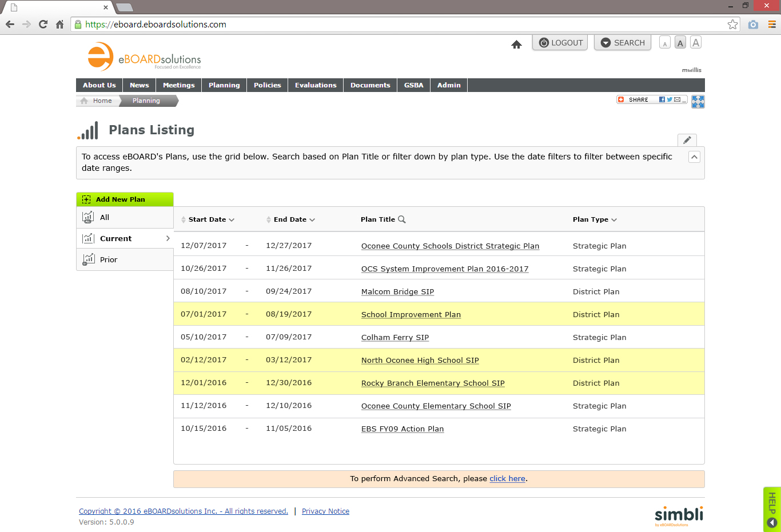Click here link for Advanced Search
This screenshot has height=532, width=781.
click(x=507, y=478)
